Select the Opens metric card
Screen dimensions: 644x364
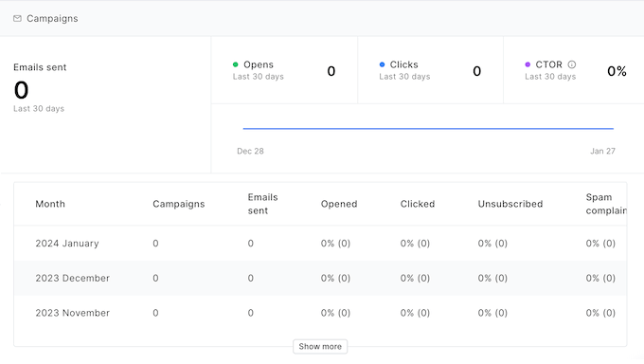pos(284,70)
